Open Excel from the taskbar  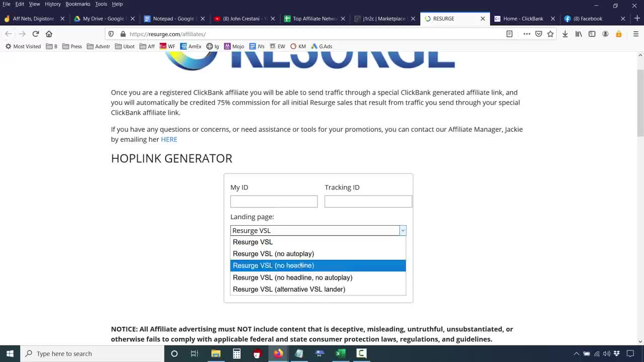(341, 353)
